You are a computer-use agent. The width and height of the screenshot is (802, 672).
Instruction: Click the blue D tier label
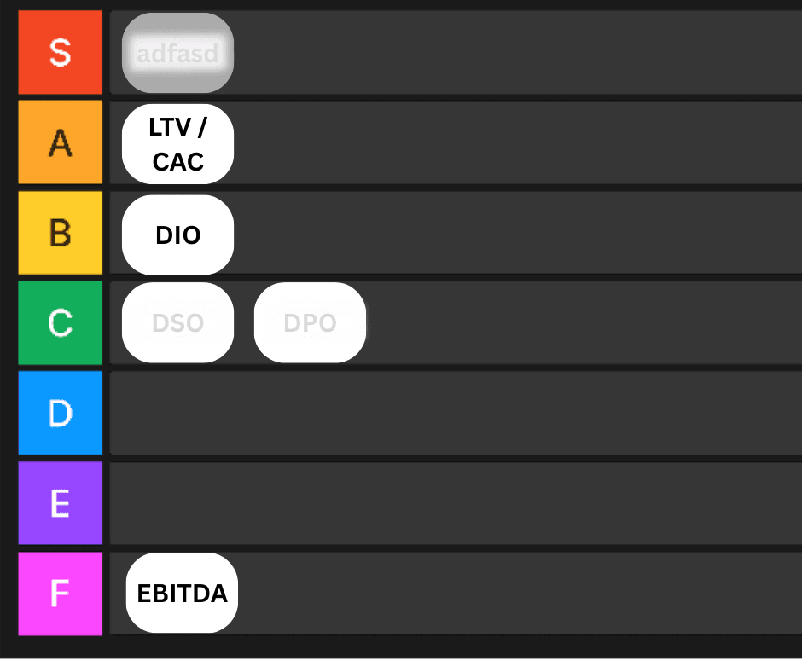pos(61,414)
